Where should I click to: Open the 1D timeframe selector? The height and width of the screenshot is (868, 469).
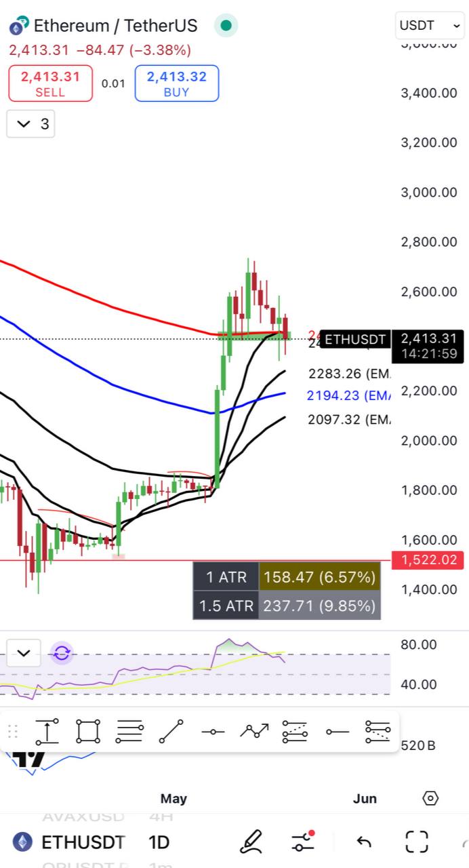pos(159,842)
